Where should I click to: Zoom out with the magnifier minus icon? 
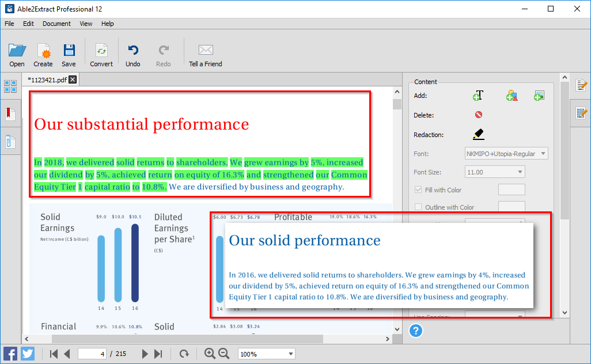[224, 354]
